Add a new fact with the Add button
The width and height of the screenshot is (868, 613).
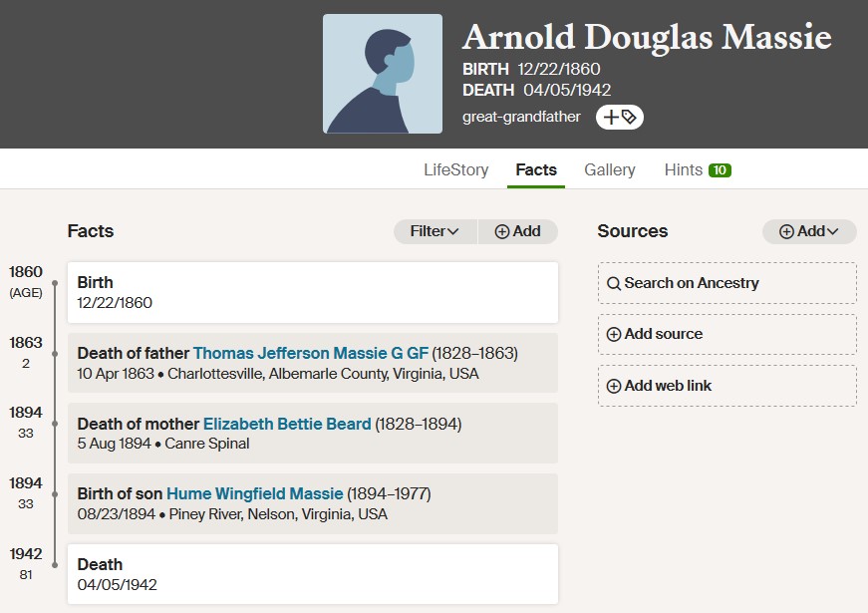pos(517,231)
